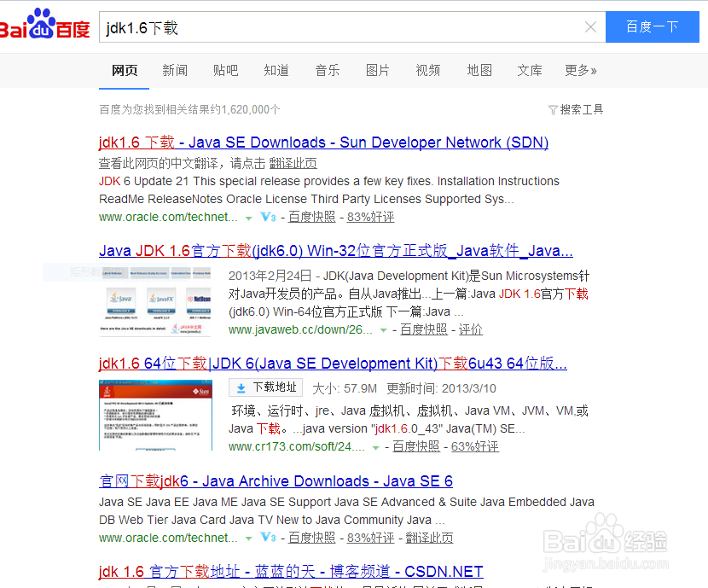The height and width of the screenshot is (588, 708).
Task: Click the 更新时间: 2013/3/10 text
Action: coord(441,389)
